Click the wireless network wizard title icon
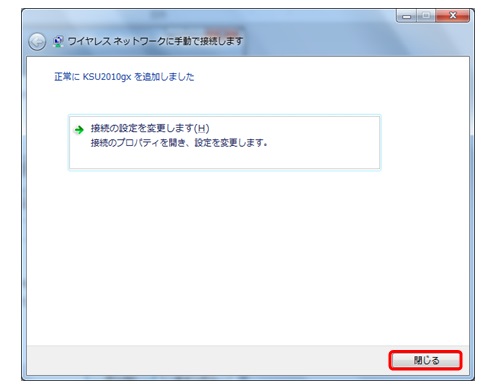The image size is (484, 391). coord(58,41)
